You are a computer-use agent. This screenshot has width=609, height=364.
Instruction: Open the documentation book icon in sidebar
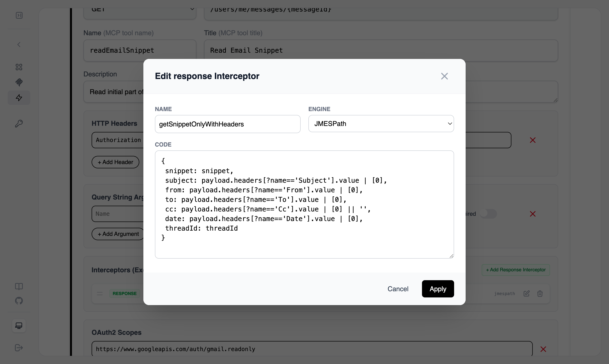pyautogui.click(x=19, y=286)
